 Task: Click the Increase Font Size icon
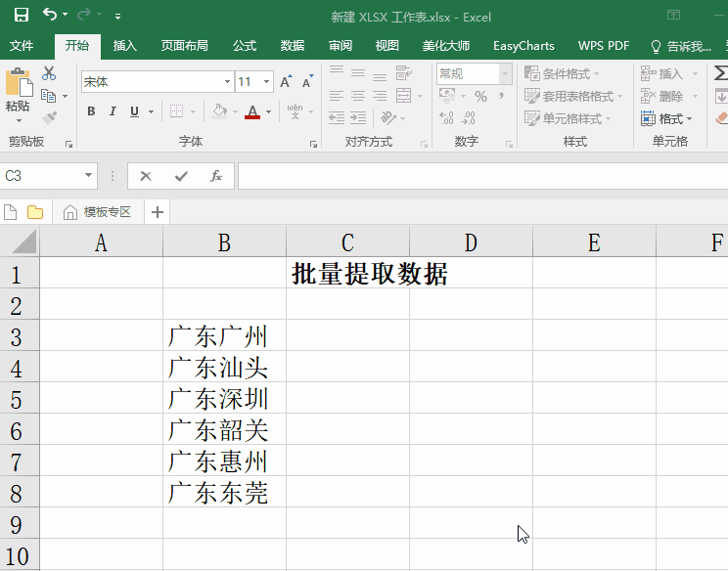286,82
